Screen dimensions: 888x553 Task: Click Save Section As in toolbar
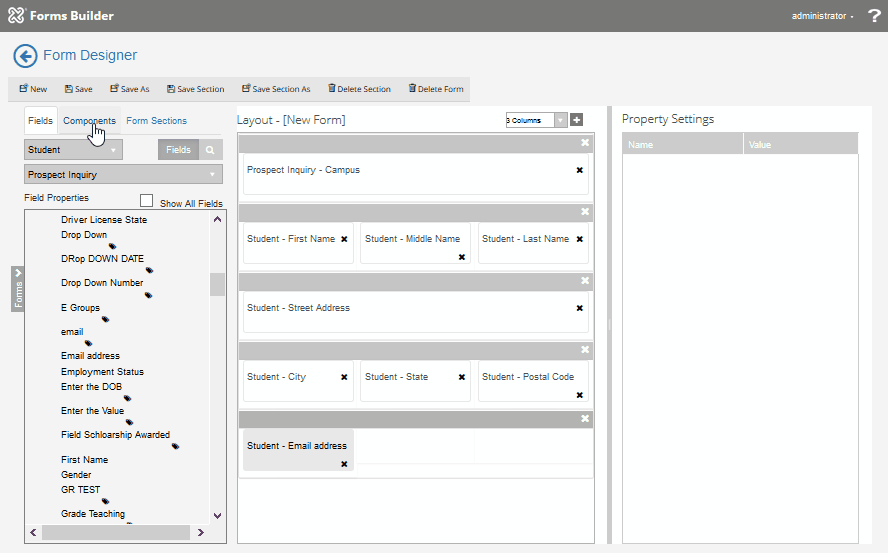tap(275, 89)
